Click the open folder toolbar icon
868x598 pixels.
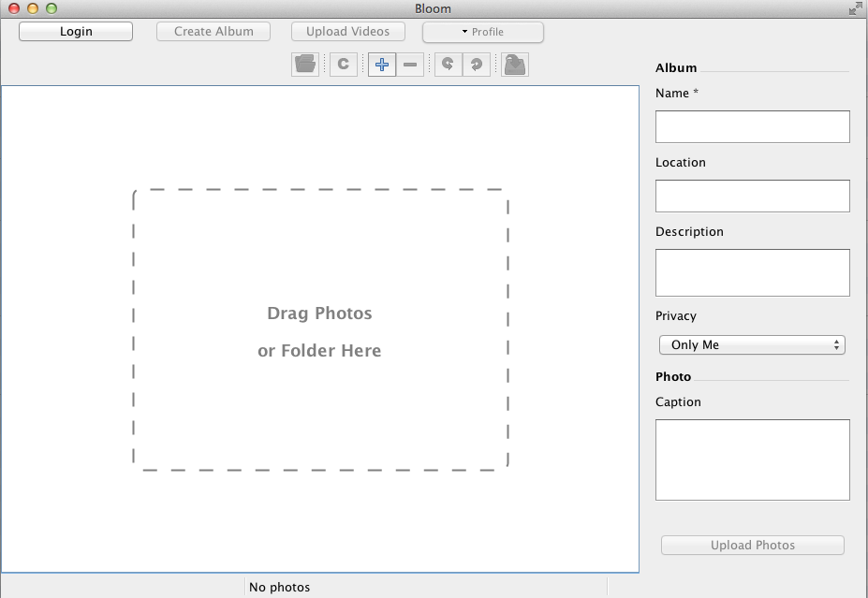305,64
